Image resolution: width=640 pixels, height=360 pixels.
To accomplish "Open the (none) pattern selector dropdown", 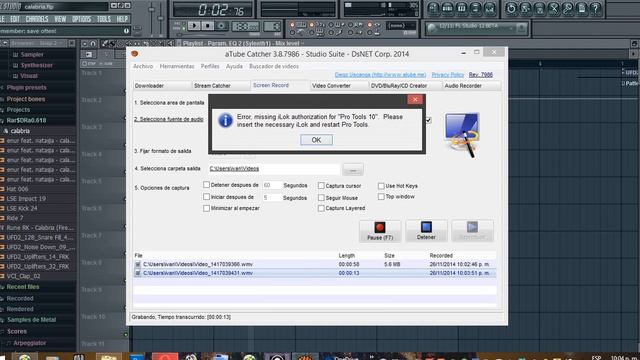I will [401, 26].
